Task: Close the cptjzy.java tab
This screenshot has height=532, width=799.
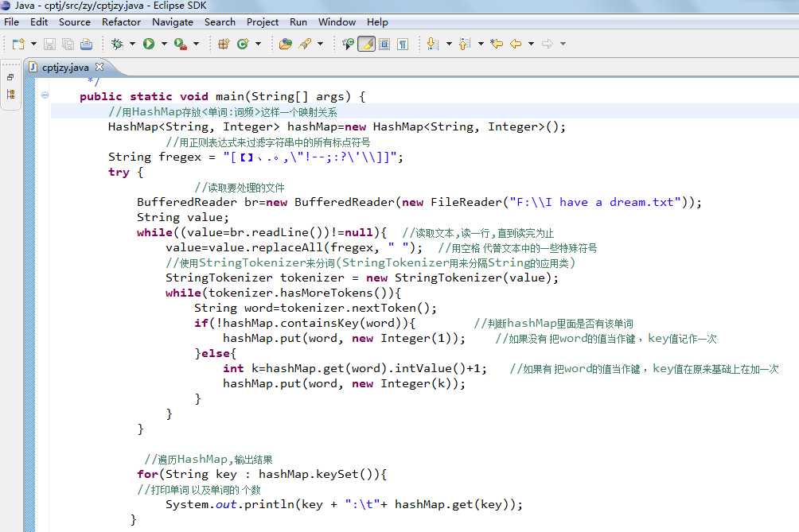Action: (x=99, y=67)
